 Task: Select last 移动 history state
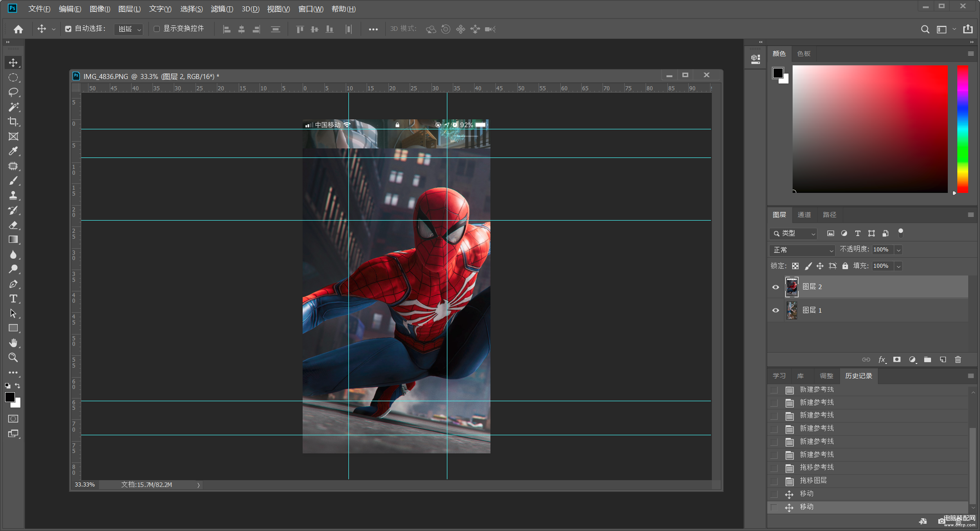click(867, 507)
